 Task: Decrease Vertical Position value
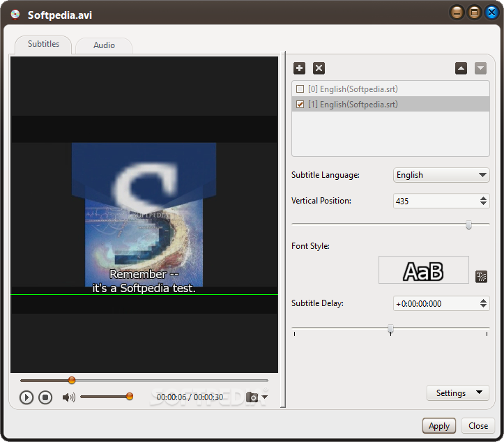click(483, 204)
